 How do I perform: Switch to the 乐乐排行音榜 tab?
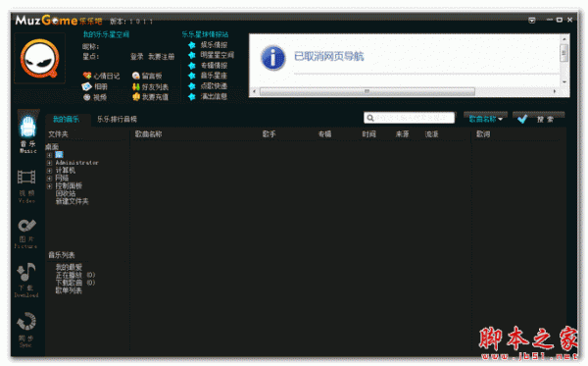click(117, 120)
